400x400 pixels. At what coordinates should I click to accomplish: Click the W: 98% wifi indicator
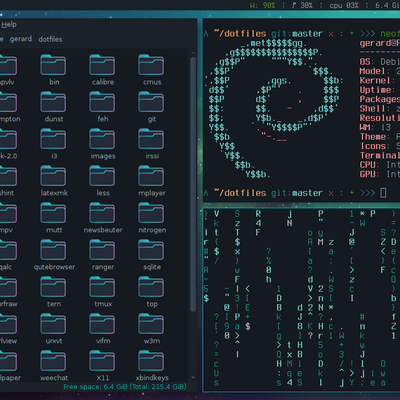tap(262, 5)
